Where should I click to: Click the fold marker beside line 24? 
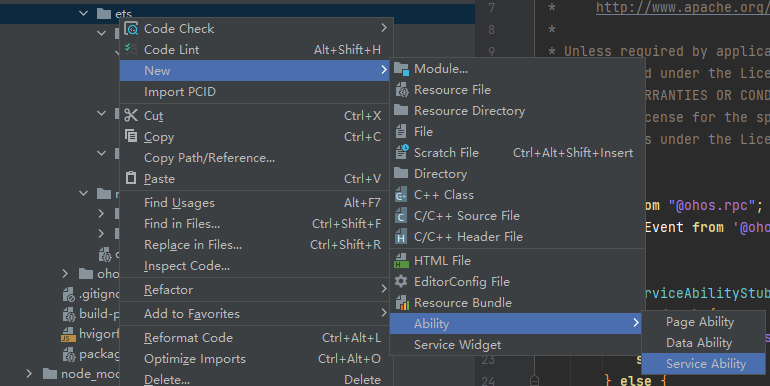point(535,380)
